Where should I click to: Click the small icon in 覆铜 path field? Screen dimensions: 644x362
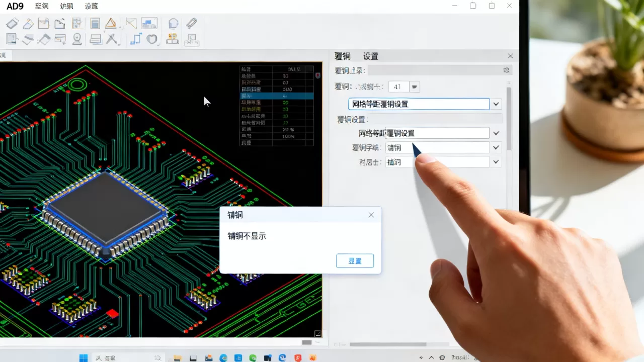(x=507, y=70)
